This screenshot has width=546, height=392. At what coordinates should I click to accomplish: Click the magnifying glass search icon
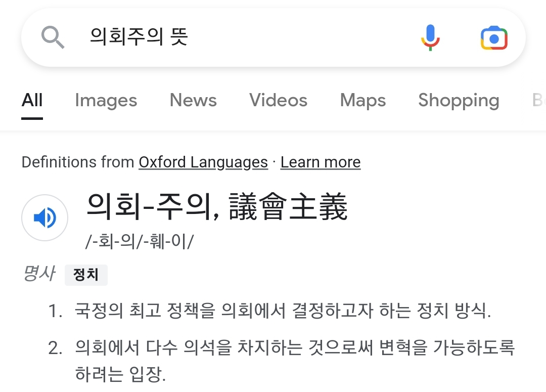[53, 37]
